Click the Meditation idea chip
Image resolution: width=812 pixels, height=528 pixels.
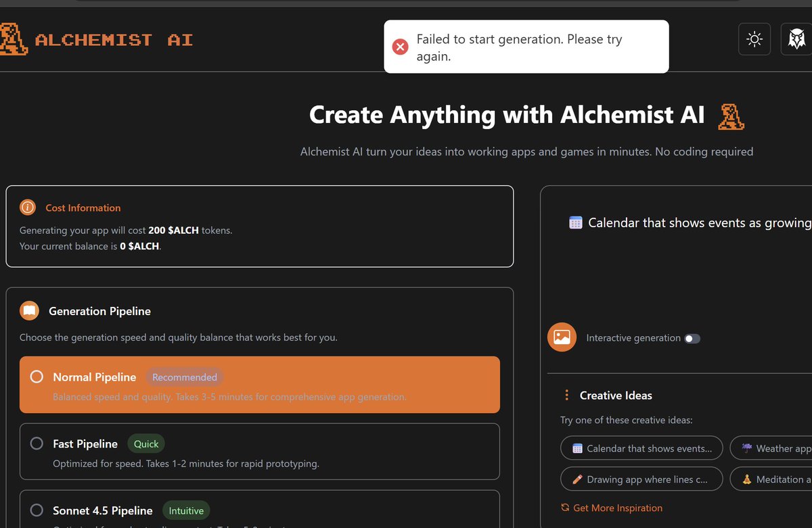point(771,479)
